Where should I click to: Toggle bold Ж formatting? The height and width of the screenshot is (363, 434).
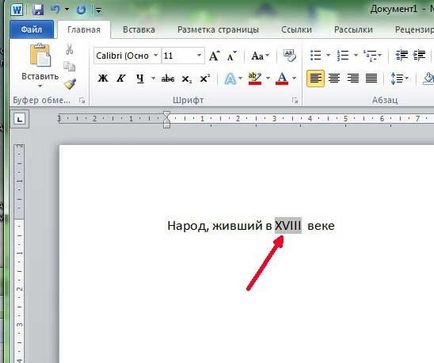tap(103, 78)
